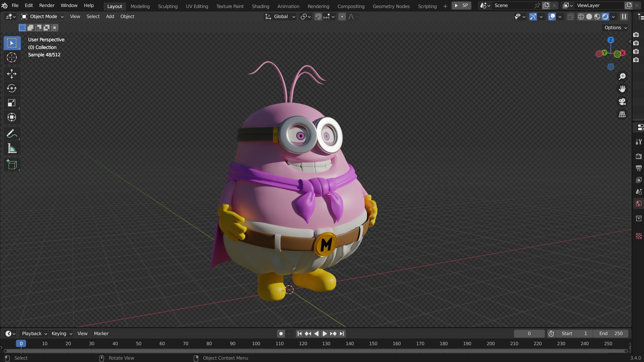
Task: Switch to the Shading workspace tab
Action: click(260, 6)
